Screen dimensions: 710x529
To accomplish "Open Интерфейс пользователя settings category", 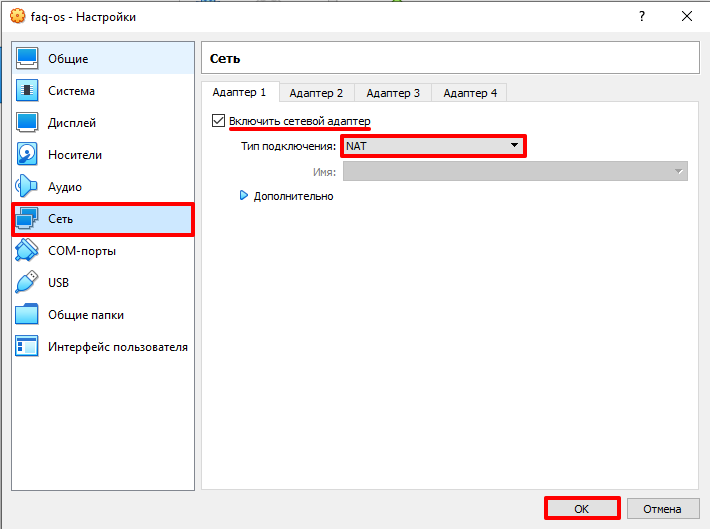I will pyautogui.click(x=103, y=346).
